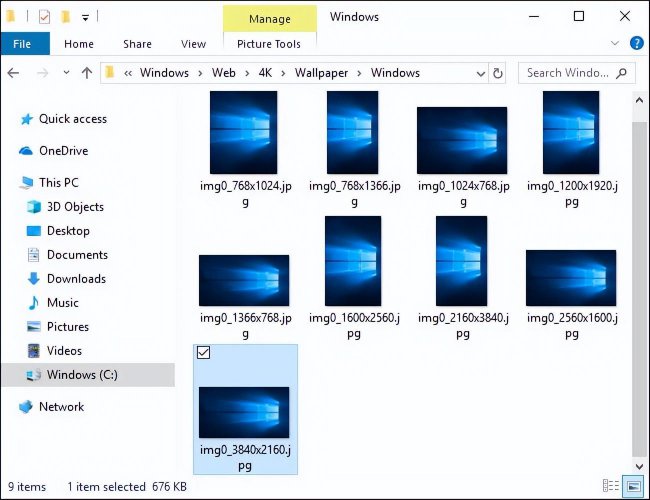Click the scrollbar up arrow
The image size is (650, 500).
pyautogui.click(x=639, y=100)
